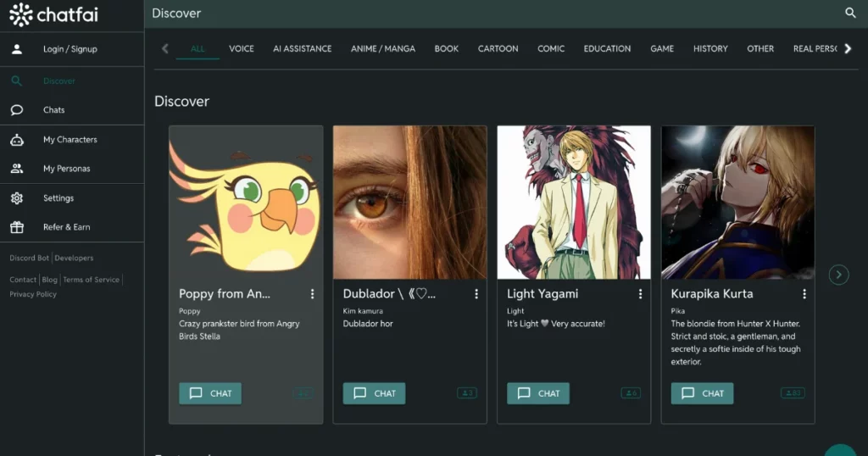Click creator name Kim kamura
The height and width of the screenshot is (456, 868).
click(363, 311)
